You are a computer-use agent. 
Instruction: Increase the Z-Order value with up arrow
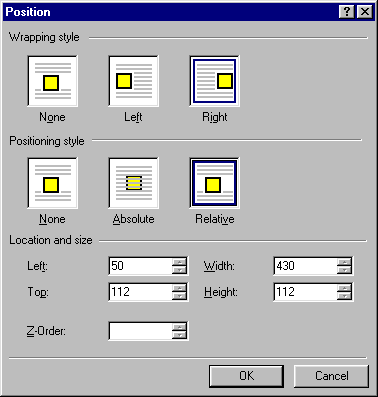click(x=180, y=327)
